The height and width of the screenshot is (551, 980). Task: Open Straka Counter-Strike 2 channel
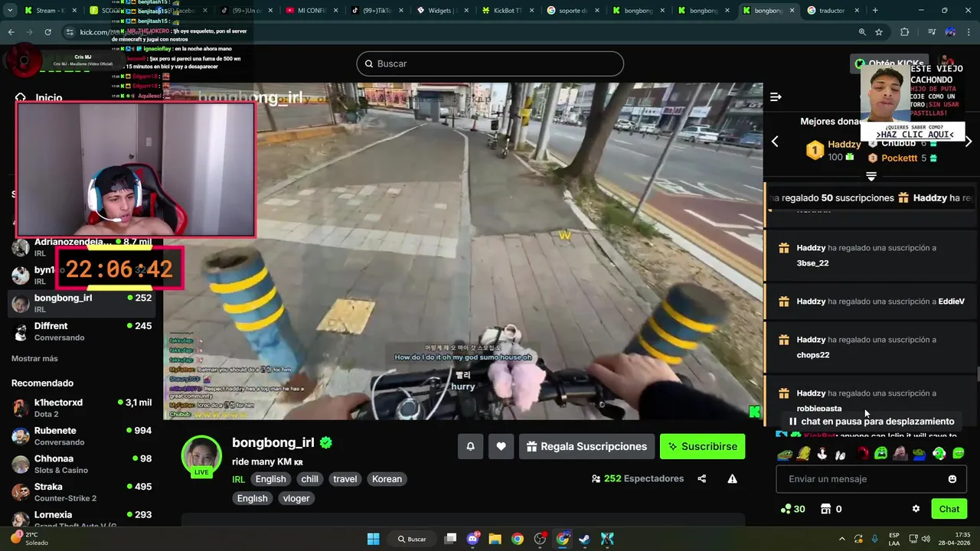tap(80, 492)
